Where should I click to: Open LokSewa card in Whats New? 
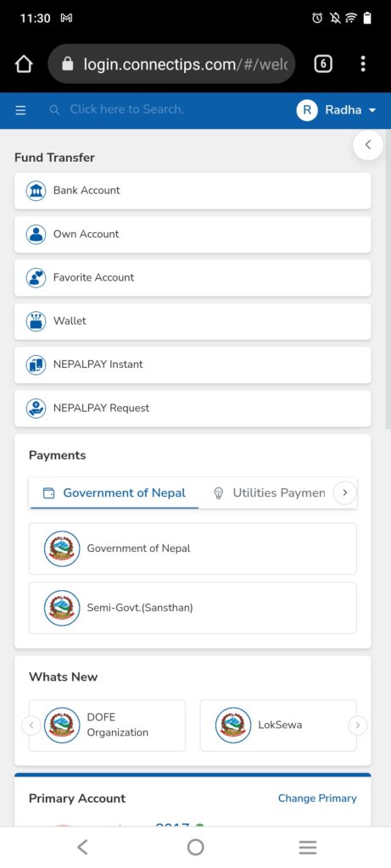point(278,726)
